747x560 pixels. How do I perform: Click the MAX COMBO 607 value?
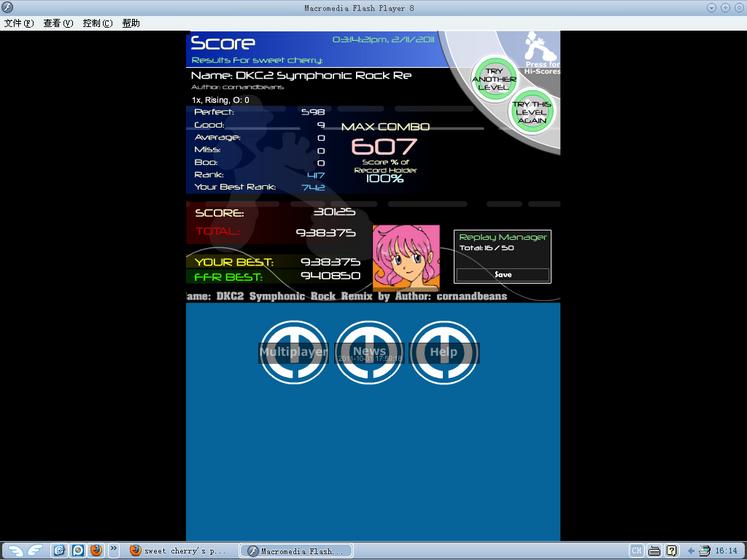click(x=384, y=146)
